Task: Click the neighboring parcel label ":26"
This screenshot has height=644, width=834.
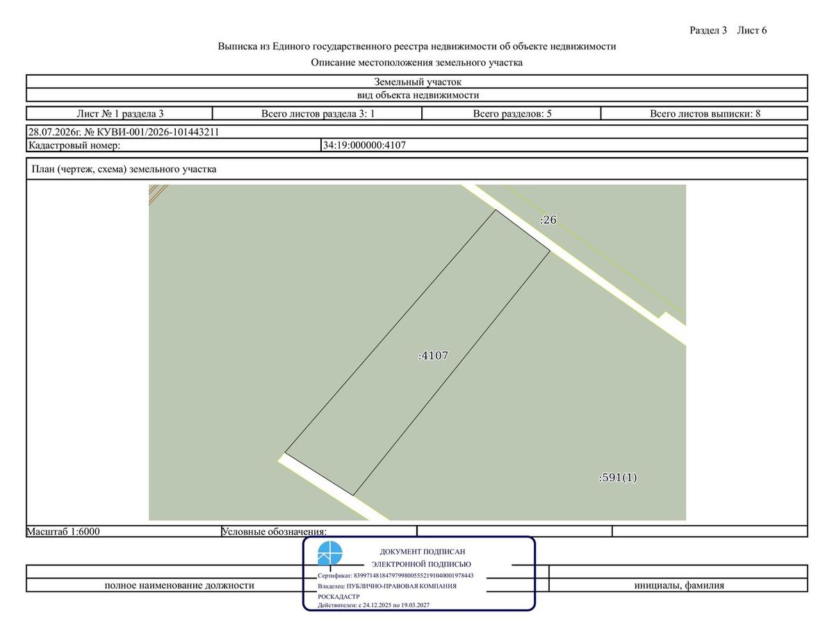Action: [548, 220]
